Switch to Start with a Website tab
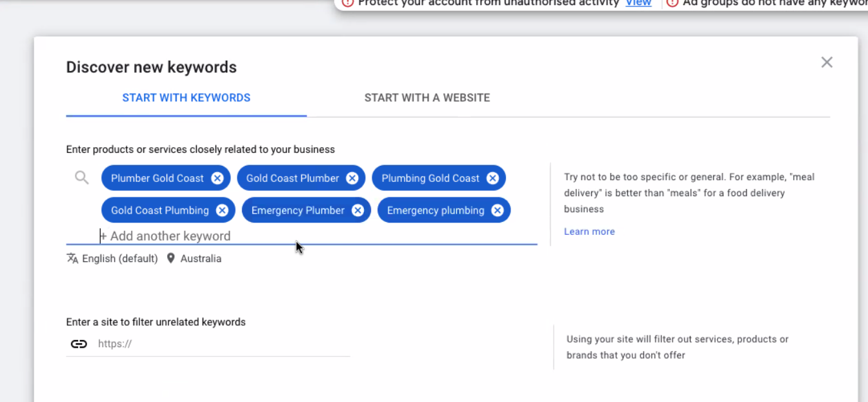868x402 pixels. [427, 98]
